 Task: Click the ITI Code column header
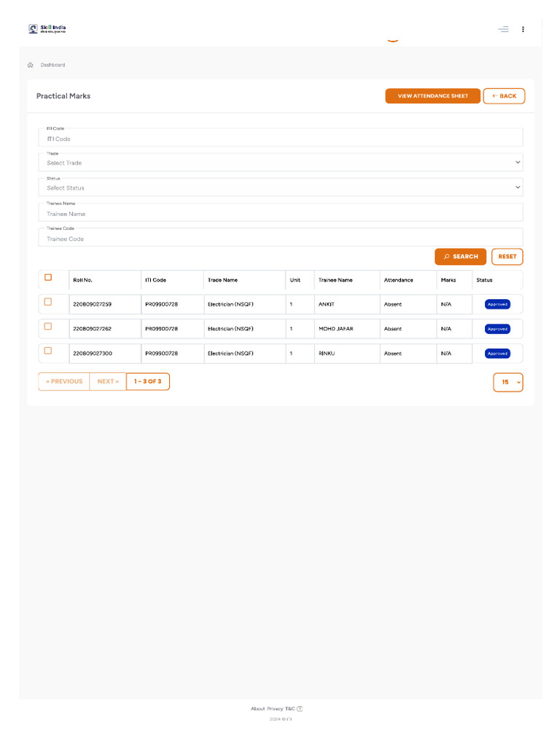tap(156, 280)
